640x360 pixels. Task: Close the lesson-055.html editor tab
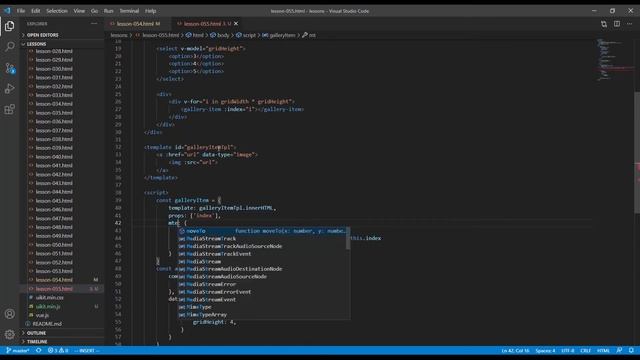pos(236,24)
